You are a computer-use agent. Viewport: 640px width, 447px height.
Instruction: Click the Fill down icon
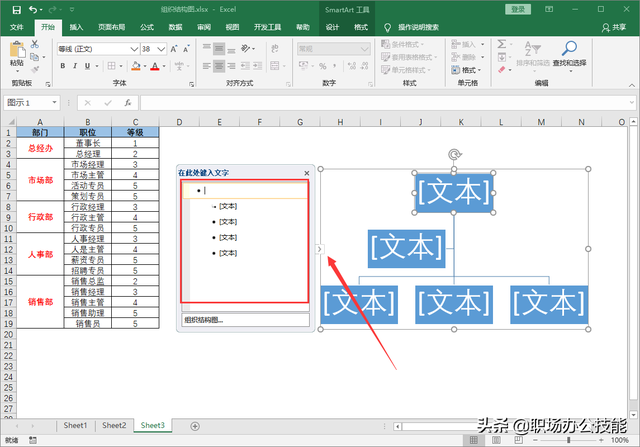point(502,57)
